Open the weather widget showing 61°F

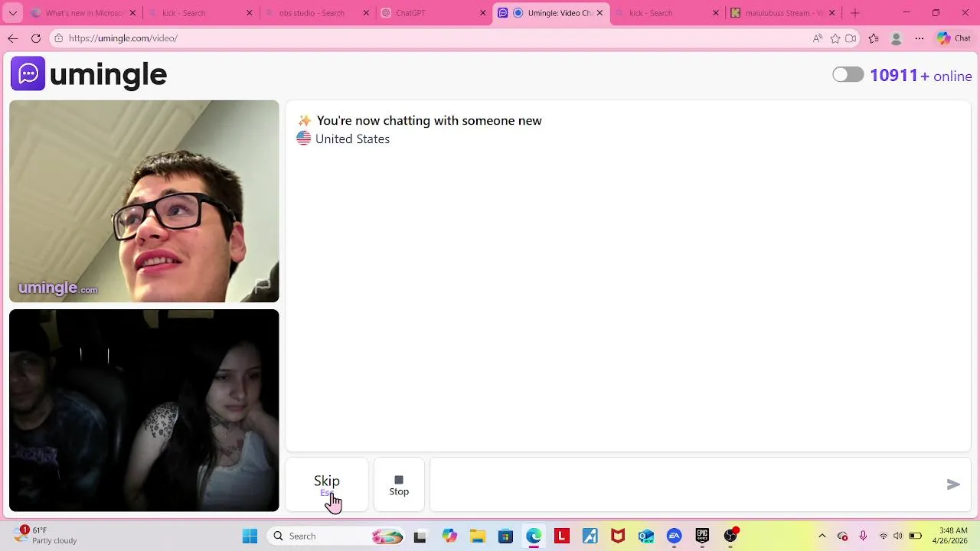coord(44,536)
